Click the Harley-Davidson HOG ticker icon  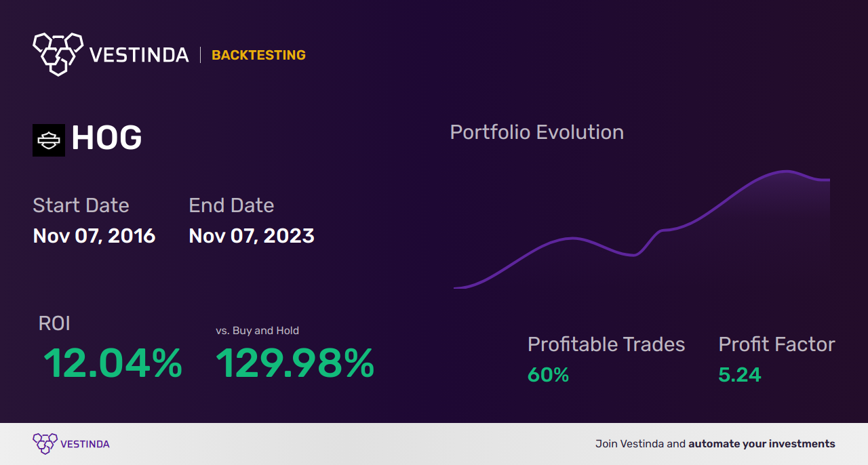(49, 140)
